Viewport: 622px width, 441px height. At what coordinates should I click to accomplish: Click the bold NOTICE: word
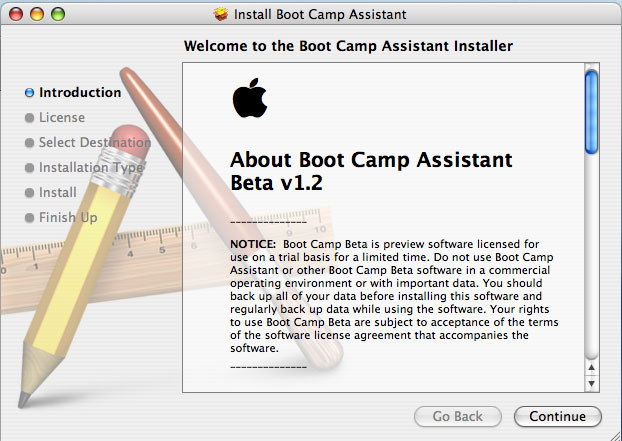coord(253,244)
